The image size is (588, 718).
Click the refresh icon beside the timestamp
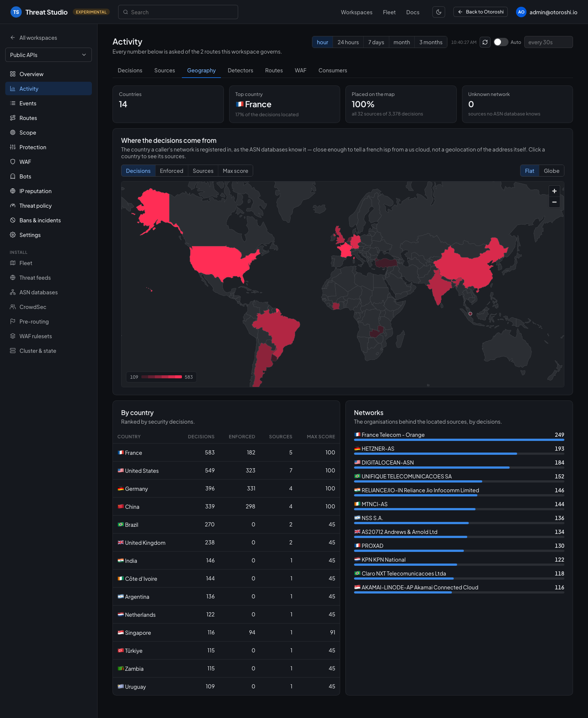(485, 42)
